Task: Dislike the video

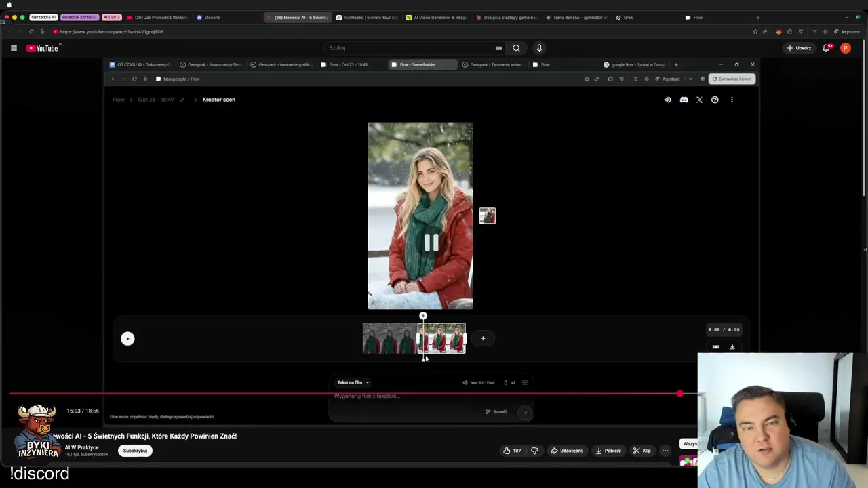Action: tap(534, 451)
